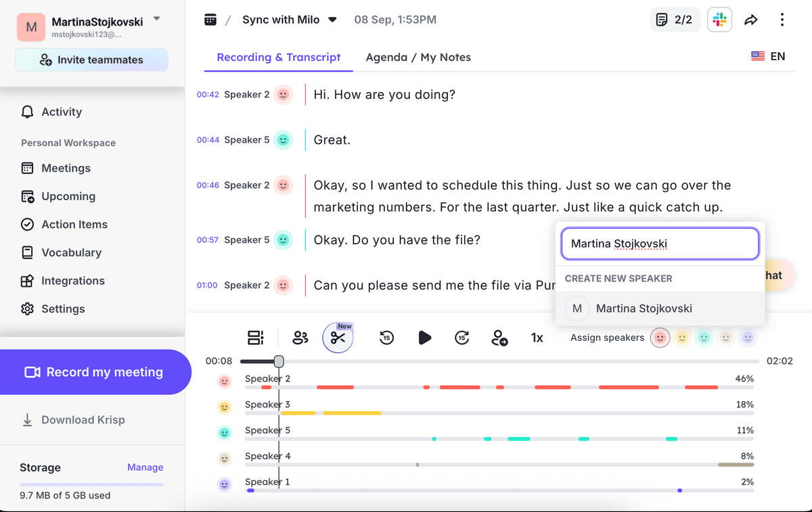The image size is (812, 512).
Task: Share the meeting recording
Action: point(751,20)
